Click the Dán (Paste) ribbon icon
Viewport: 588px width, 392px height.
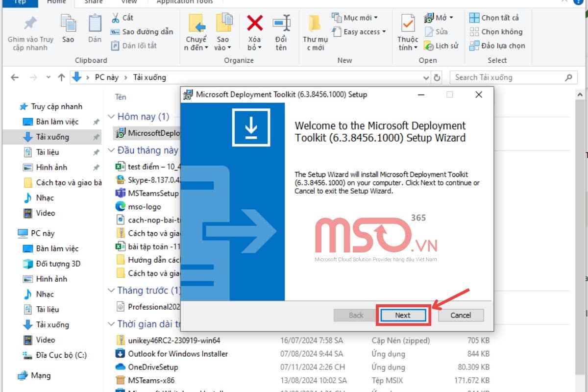click(95, 29)
